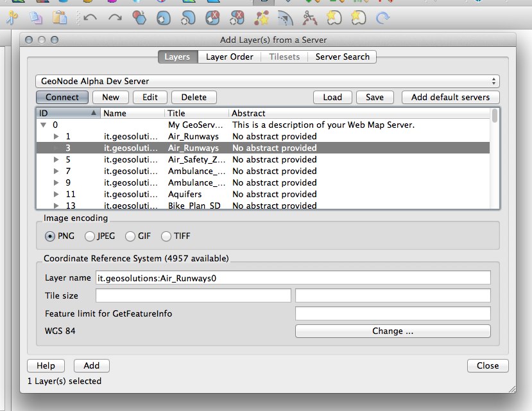Viewport: 532px width, 411px height.
Task: Select the selected Air_Runways row ID 3
Action: click(263, 148)
